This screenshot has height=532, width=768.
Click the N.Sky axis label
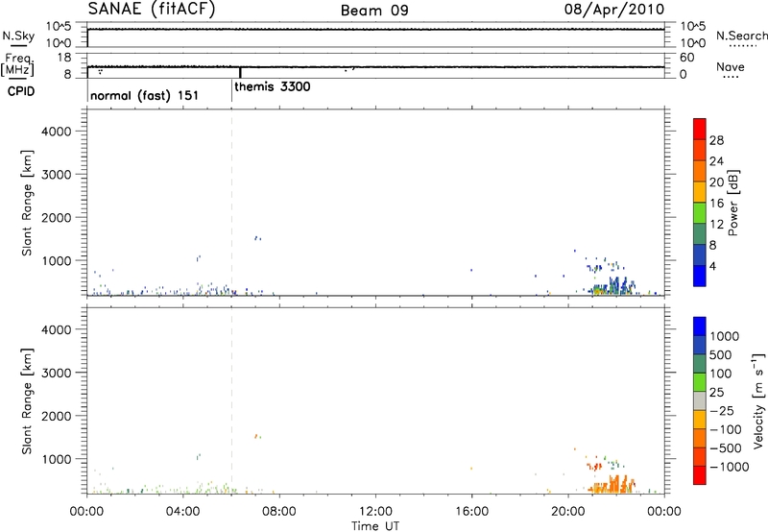(18, 36)
